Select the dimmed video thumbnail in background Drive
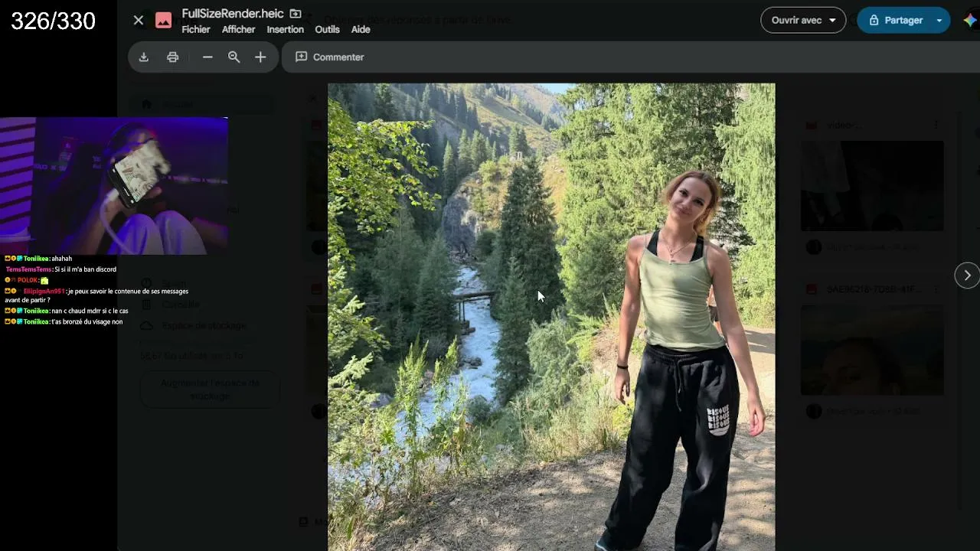Viewport: 980px width, 551px height. 872,185
